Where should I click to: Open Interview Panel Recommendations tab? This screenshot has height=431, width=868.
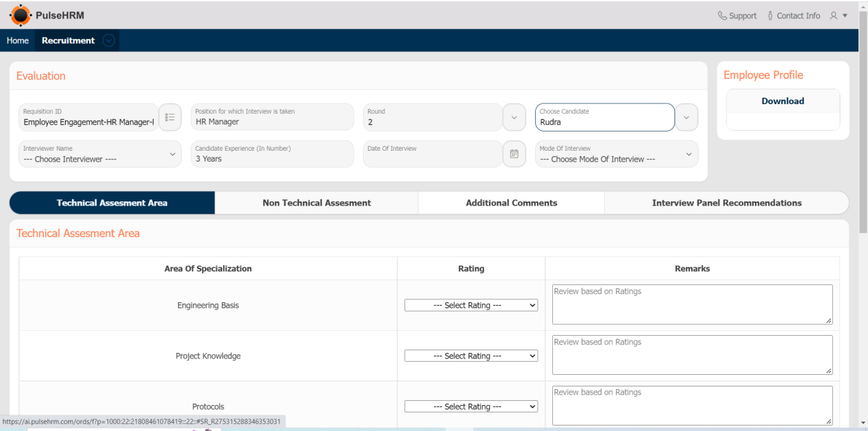(x=726, y=203)
